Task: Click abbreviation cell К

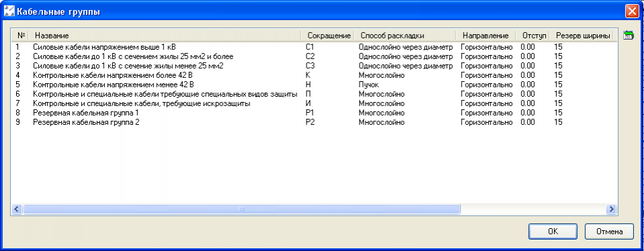Action: [x=308, y=75]
